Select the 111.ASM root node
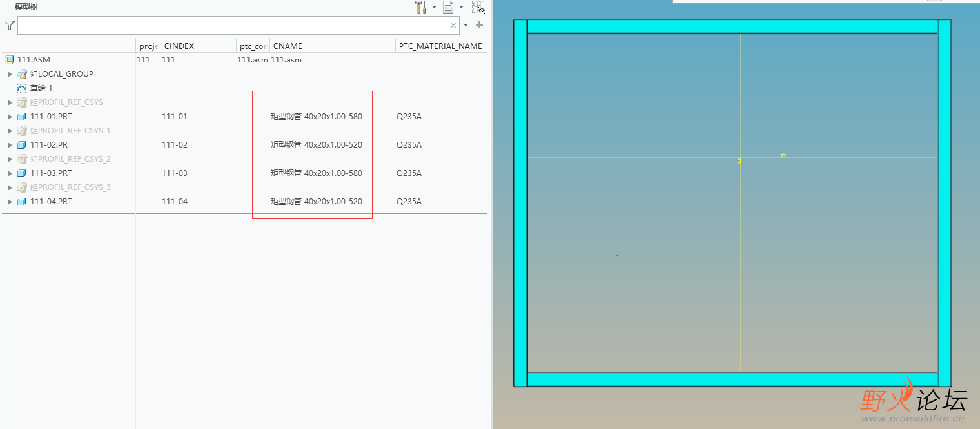This screenshot has height=429, width=980. coord(34,60)
